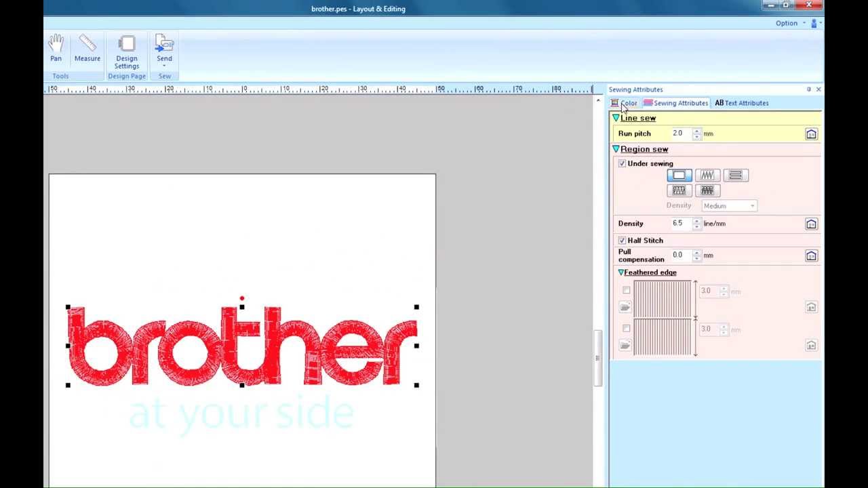Increase the Density line/mm value
This screenshot has width=868, height=488.
click(x=696, y=221)
